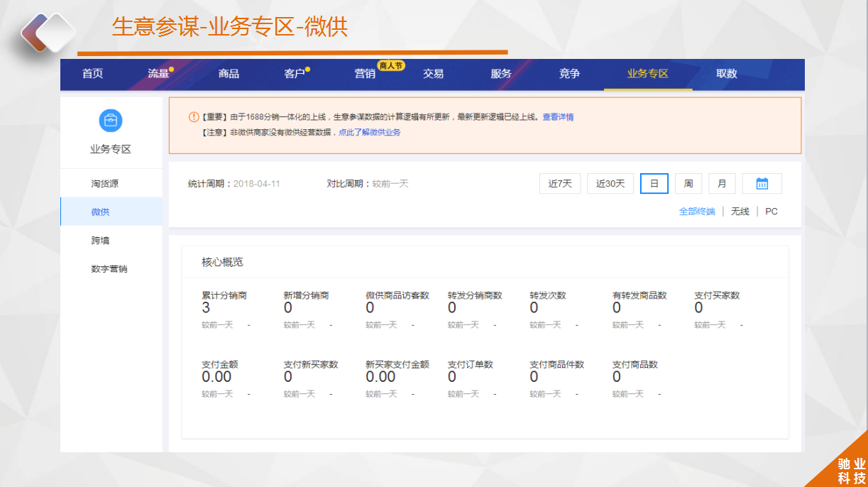The height and width of the screenshot is (487, 868).
Task: Open the 流量 navigation tab
Action: click(x=158, y=74)
